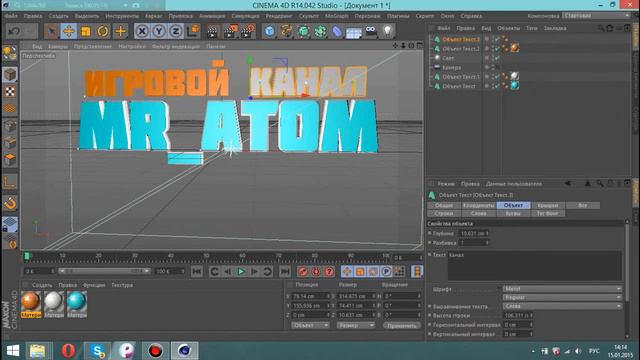This screenshot has width=640, height=360.
Task: Toggle the Z axis lock
Action: pos(176,31)
